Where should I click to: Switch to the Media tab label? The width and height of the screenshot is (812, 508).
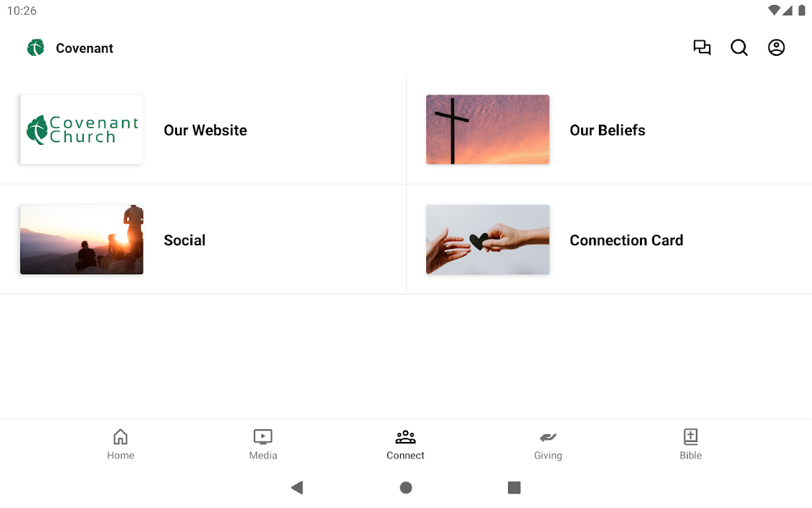click(x=263, y=455)
